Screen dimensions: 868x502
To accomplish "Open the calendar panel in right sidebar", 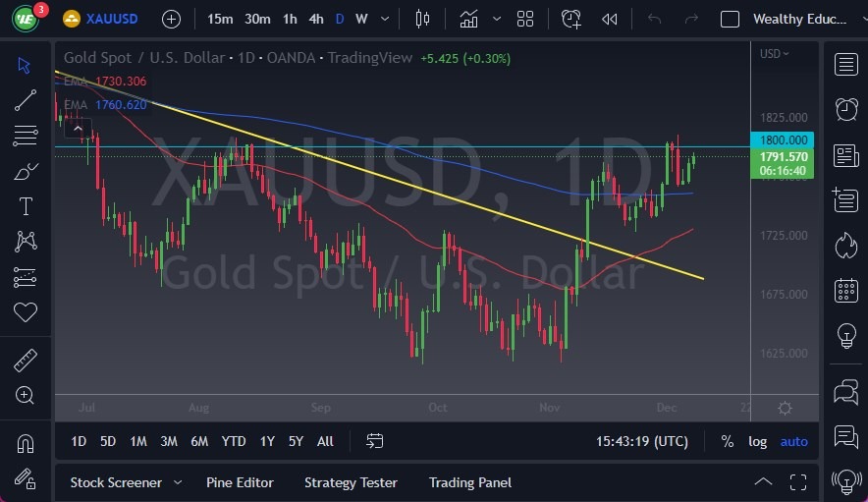I will (844, 291).
